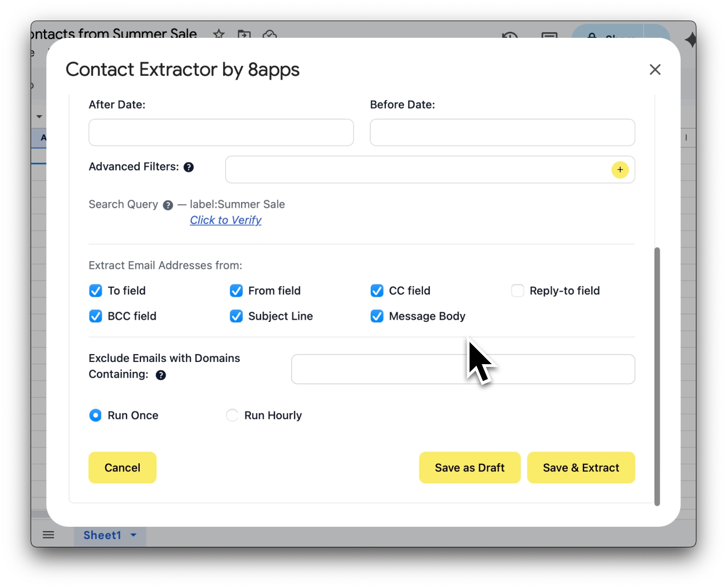Click the yellow plus button in Advanced Filters

pos(620,170)
